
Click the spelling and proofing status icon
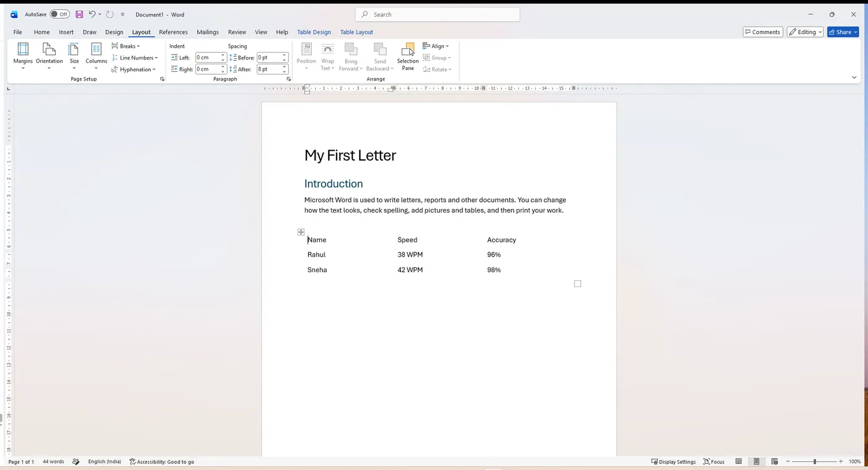[76, 461]
